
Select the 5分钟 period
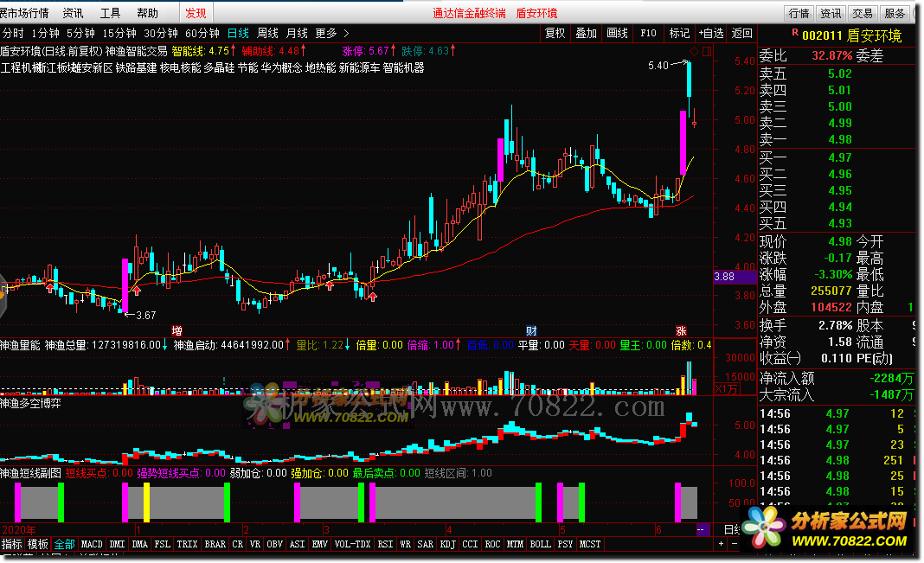80,34
